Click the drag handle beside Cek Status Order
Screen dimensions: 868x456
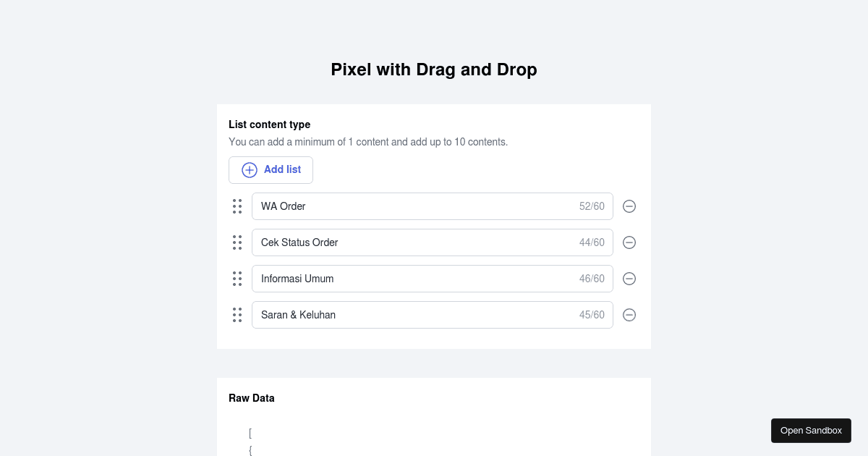click(x=237, y=242)
